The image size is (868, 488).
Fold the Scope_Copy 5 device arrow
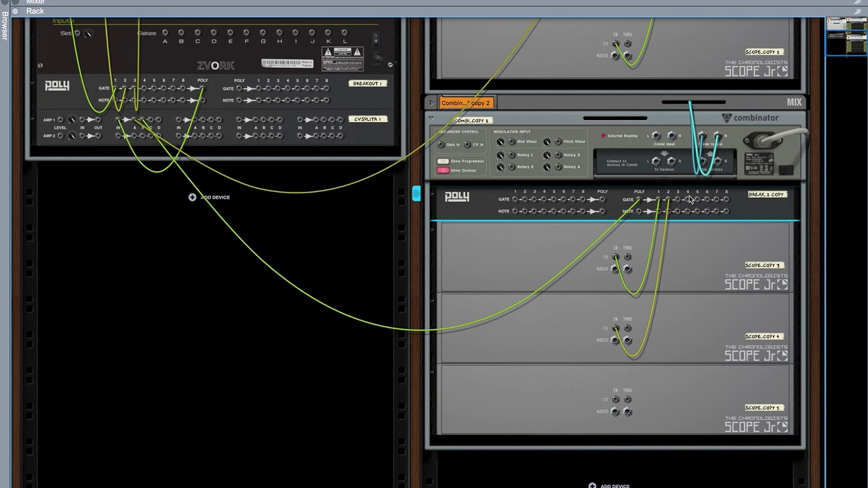click(431, 372)
